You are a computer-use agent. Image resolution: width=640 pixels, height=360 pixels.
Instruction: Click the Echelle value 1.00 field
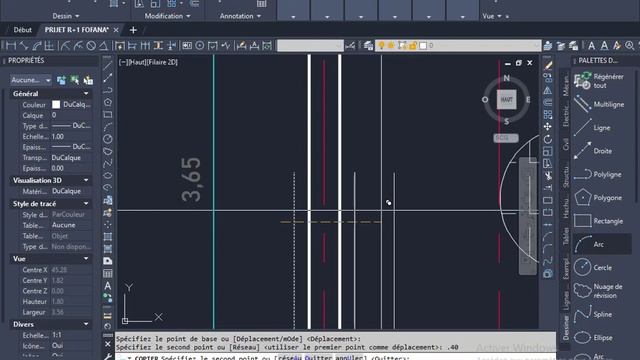(71, 137)
